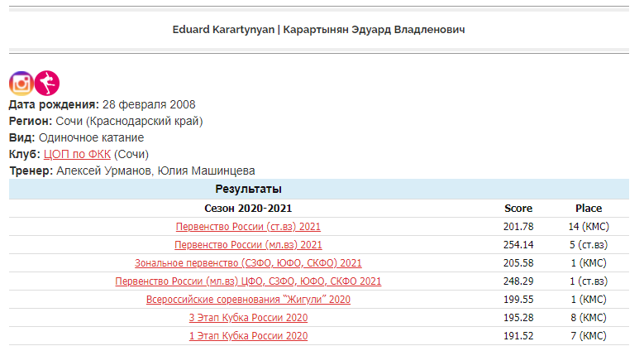Click the 14 (КМС) place cell
Screen dimensions: 644x346
click(589, 226)
